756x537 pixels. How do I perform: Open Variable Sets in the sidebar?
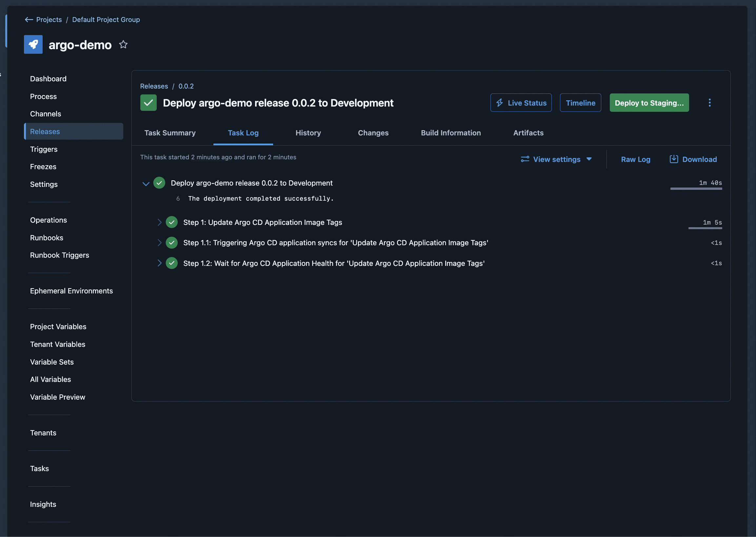tap(52, 362)
